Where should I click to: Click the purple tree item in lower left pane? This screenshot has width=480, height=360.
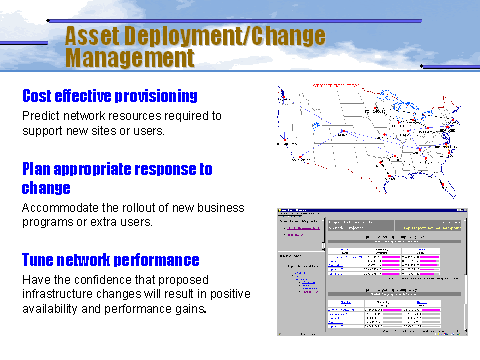(310, 292)
